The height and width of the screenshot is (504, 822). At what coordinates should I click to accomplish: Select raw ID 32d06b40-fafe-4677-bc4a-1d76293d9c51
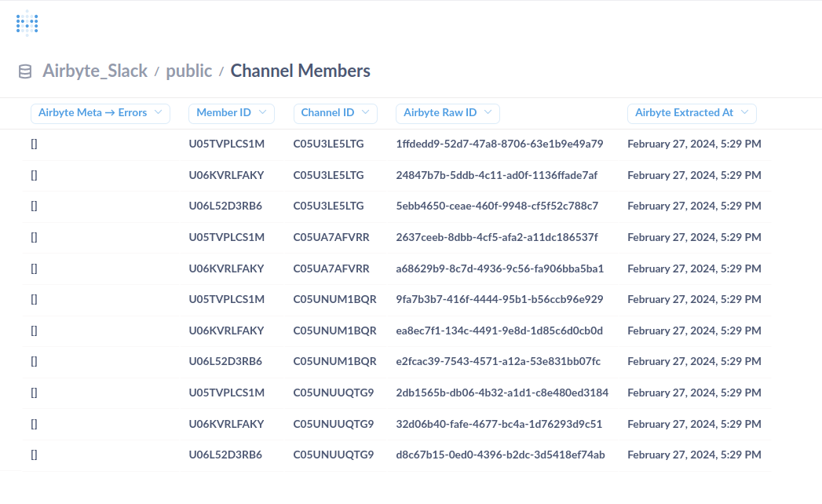[499, 424]
